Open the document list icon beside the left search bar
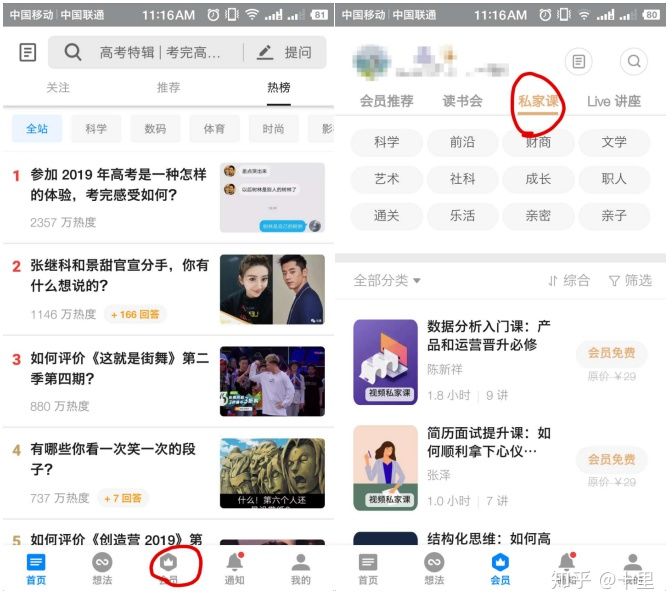 [x=28, y=53]
